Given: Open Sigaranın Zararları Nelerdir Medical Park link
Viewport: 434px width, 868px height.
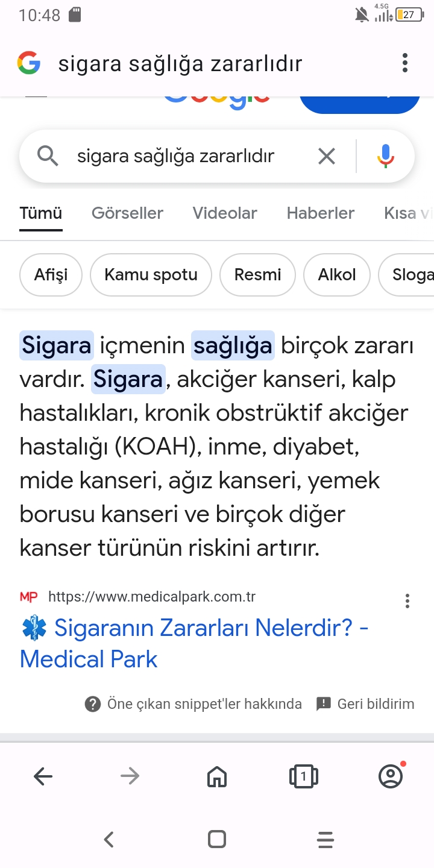Looking at the screenshot, I should tap(194, 643).
